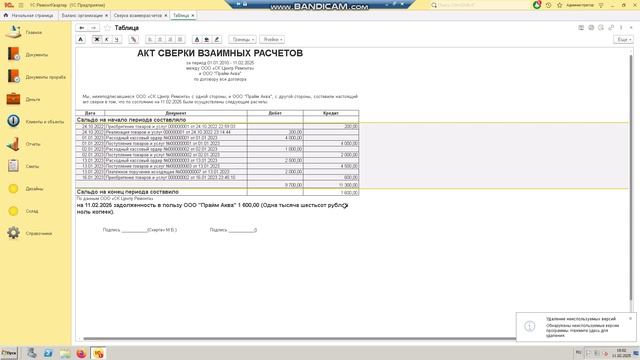Open Firefox from the taskbar
The width and height of the screenshot is (640, 360).
coord(81,353)
